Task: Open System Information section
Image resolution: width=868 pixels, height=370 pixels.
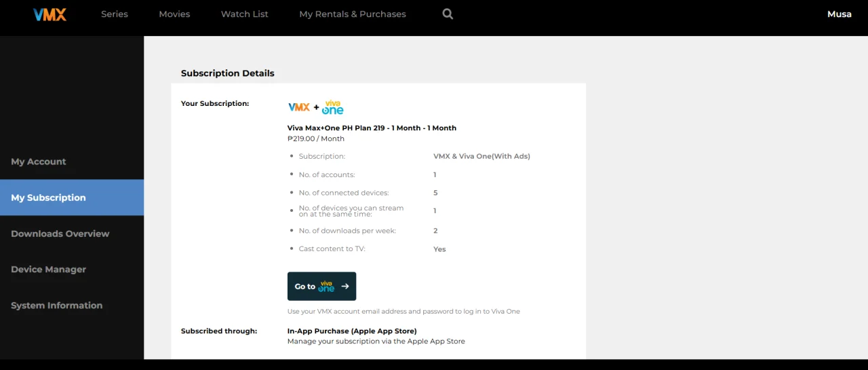Action: point(72,306)
